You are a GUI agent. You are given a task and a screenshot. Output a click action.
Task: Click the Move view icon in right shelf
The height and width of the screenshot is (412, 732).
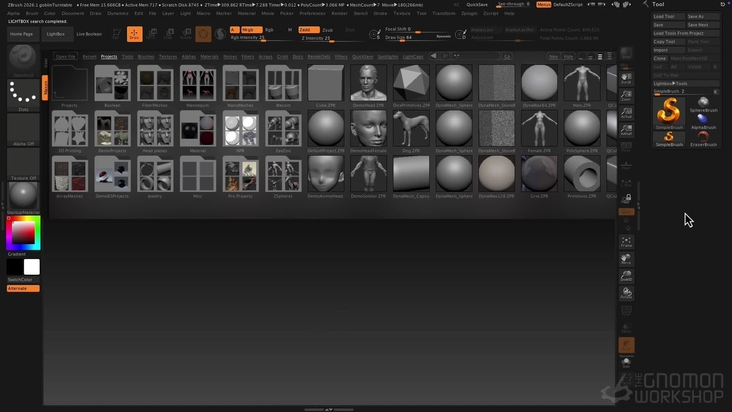point(626,259)
